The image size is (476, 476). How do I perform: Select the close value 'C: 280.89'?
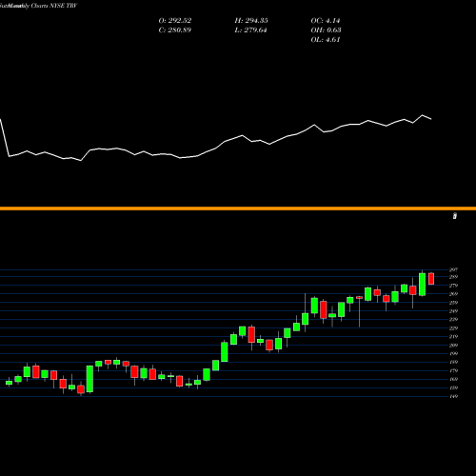pyautogui.click(x=175, y=30)
